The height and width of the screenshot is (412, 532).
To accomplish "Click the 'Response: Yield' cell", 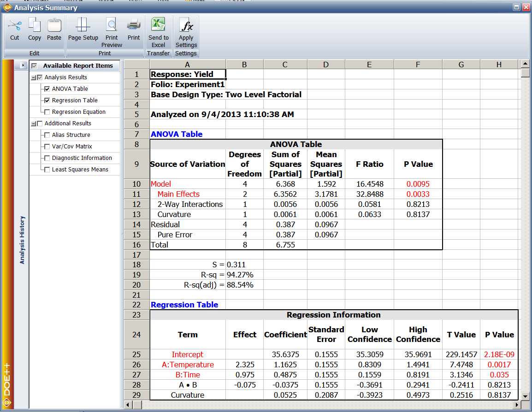I will 188,74.
